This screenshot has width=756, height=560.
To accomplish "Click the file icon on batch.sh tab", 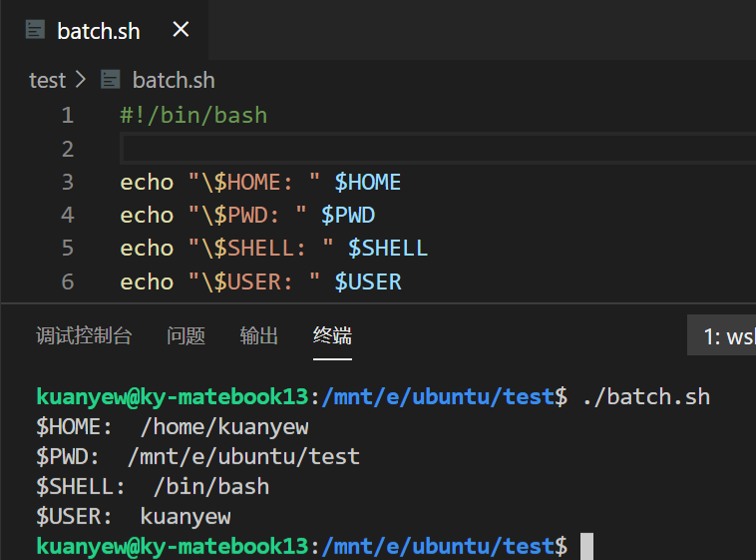I will point(35,30).
